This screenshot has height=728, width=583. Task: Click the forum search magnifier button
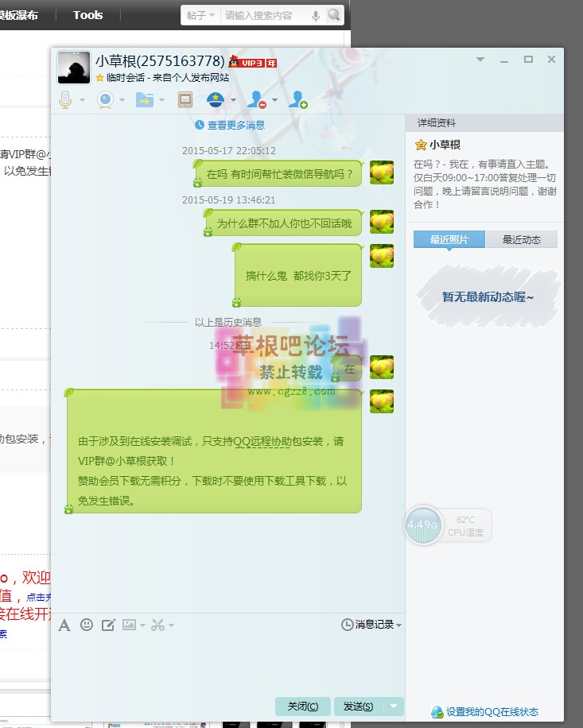coord(334,15)
